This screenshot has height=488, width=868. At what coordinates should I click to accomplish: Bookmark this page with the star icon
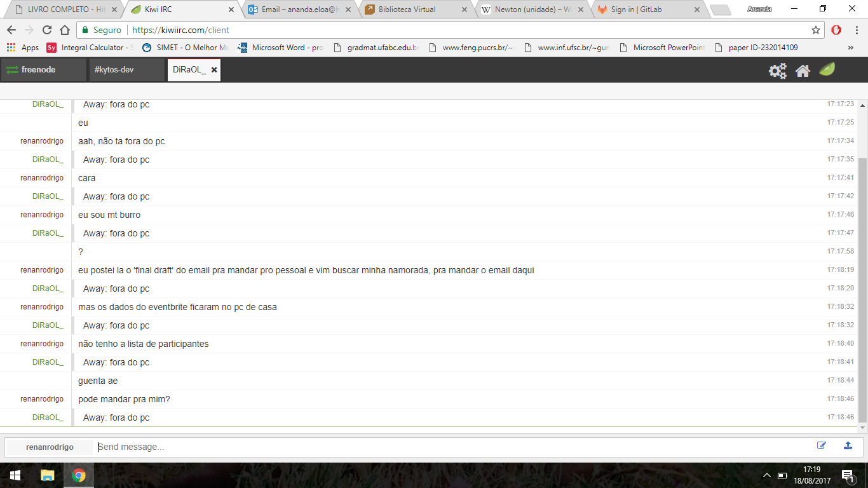(x=816, y=30)
